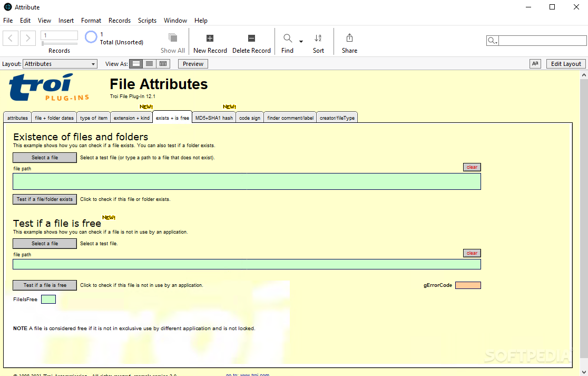Open the Format menu

91,21
